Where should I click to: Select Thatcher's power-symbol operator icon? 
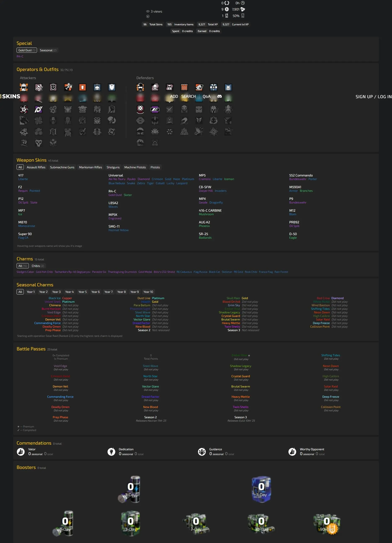(x=53, y=87)
